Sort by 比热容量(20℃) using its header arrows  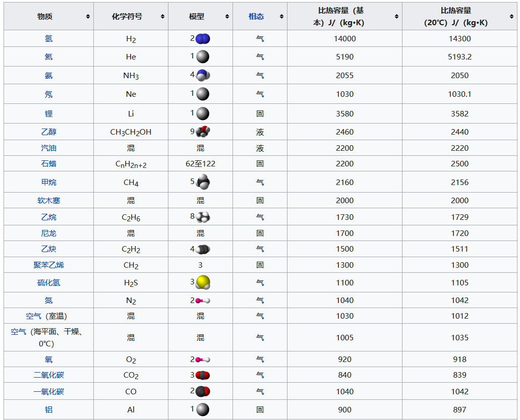512,16
